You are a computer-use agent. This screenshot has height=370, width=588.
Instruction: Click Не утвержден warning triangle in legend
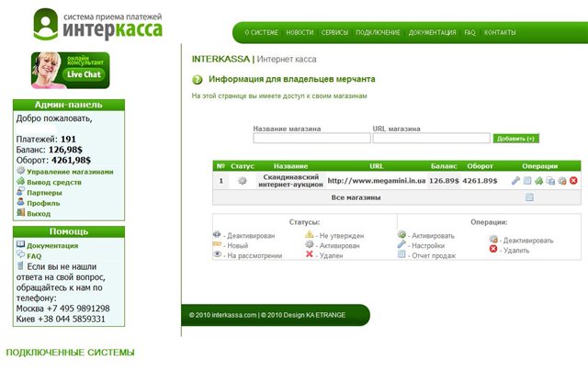pos(310,235)
